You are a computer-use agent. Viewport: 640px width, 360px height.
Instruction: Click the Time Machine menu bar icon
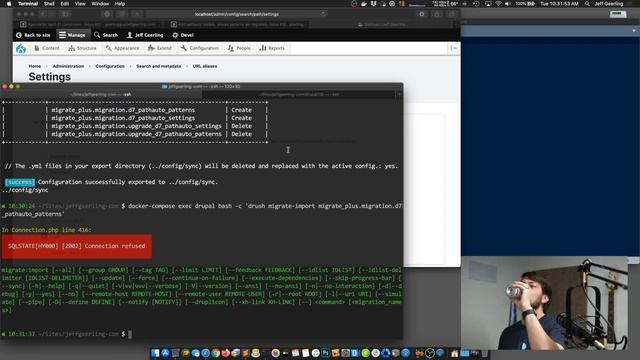click(476, 4)
